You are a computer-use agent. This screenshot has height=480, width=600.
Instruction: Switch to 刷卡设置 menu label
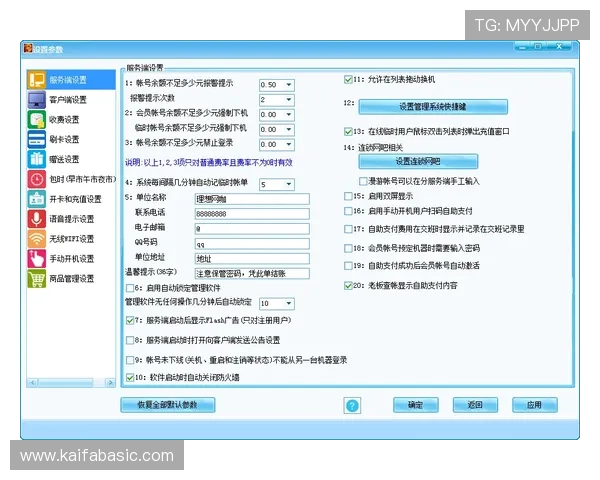[64, 140]
